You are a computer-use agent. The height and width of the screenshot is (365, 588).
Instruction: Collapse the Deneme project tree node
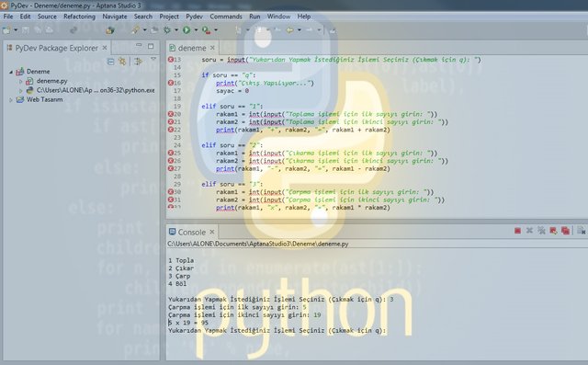(11, 72)
